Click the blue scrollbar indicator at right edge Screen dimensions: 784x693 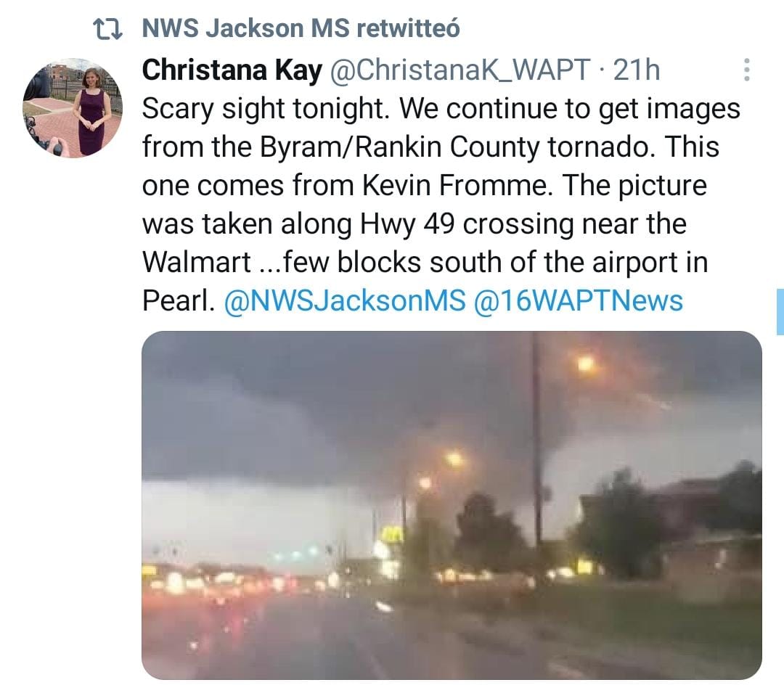(780, 311)
